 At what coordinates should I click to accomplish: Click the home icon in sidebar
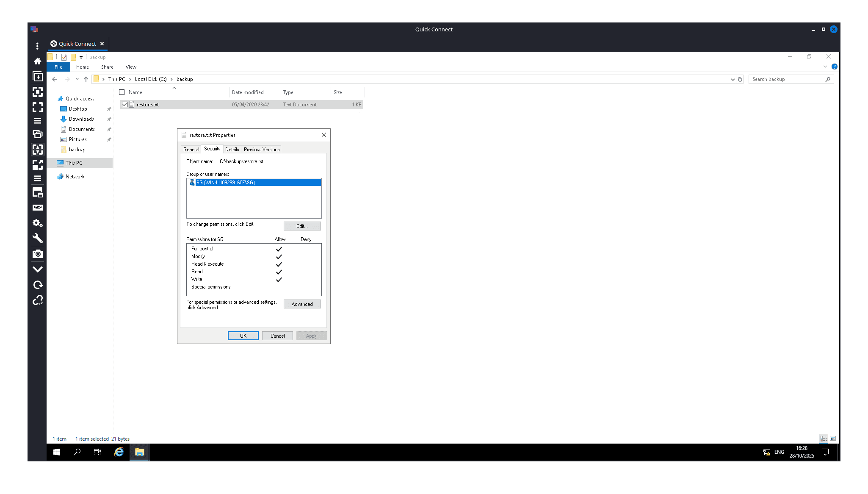38,61
